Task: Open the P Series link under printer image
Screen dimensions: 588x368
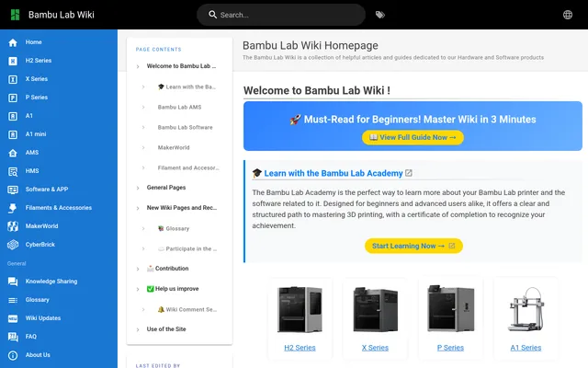Action: click(450, 348)
